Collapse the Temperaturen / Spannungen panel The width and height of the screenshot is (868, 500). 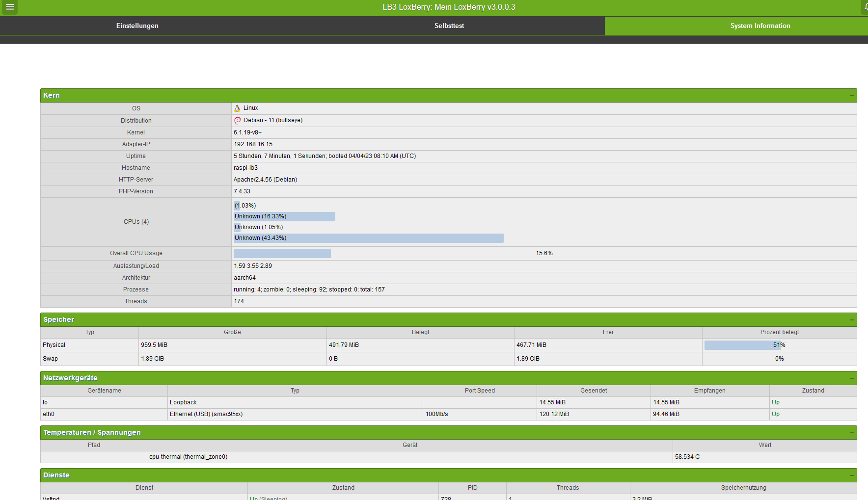tap(852, 433)
